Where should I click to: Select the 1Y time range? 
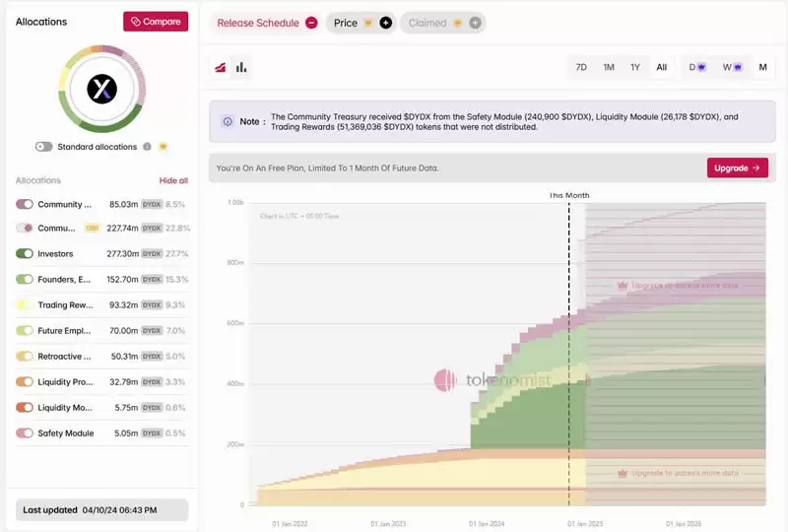(x=635, y=67)
